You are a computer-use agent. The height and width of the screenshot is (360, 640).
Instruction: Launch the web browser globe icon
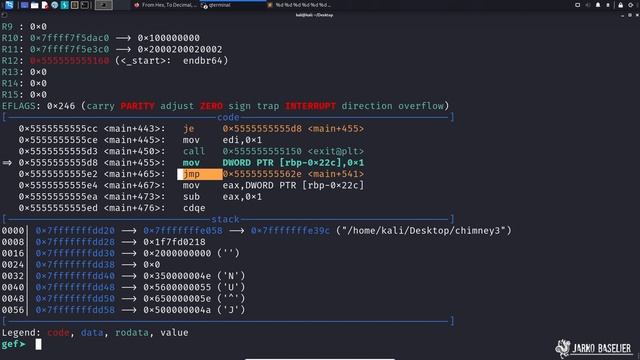point(55,5)
